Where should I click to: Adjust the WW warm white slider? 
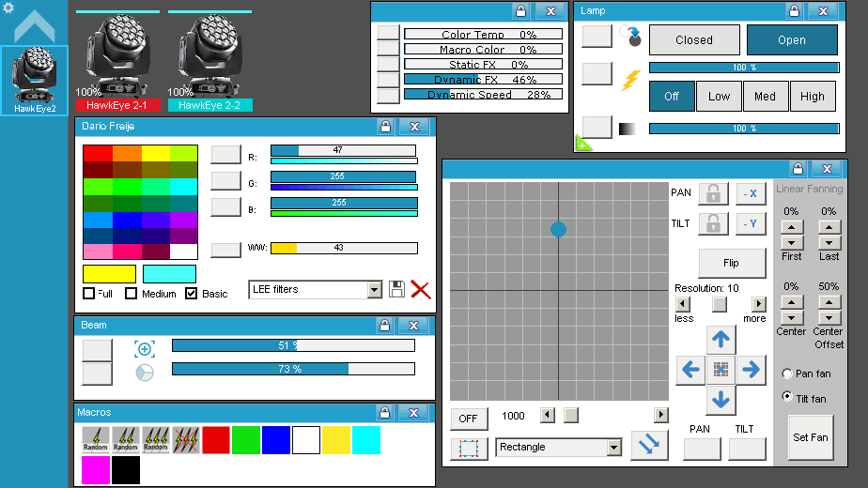click(x=344, y=248)
